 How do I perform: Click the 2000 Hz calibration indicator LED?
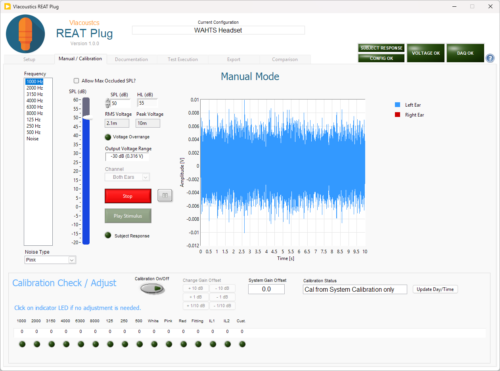(x=37, y=344)
